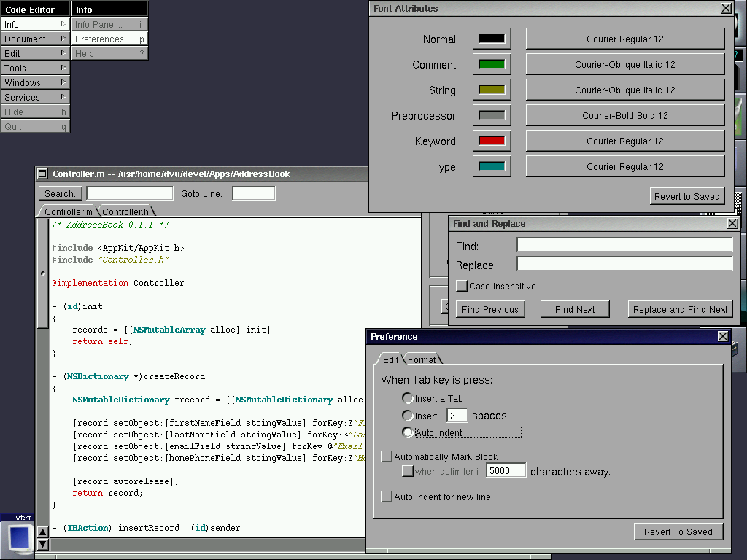Open the Keyword red color well
This screenshot has height=560, width=747.
coord(492,141)
